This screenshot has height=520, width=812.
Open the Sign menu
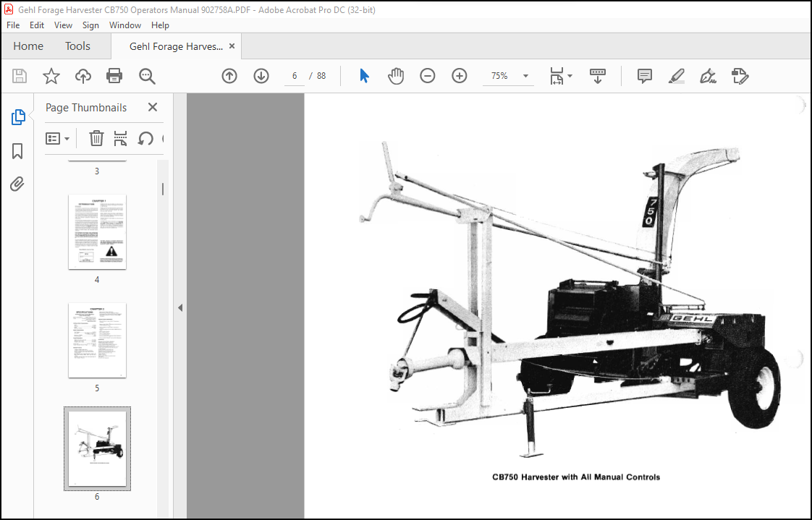point(90,25)
